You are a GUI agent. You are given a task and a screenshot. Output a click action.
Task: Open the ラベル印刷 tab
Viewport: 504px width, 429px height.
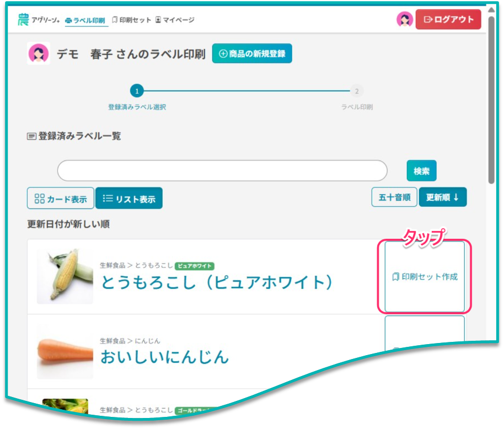tap(85, 20)
